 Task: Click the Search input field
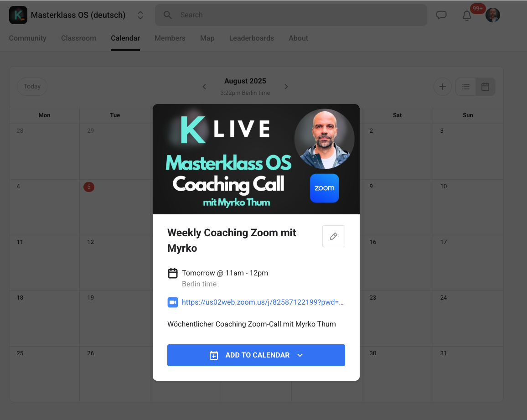pos(292,15)
